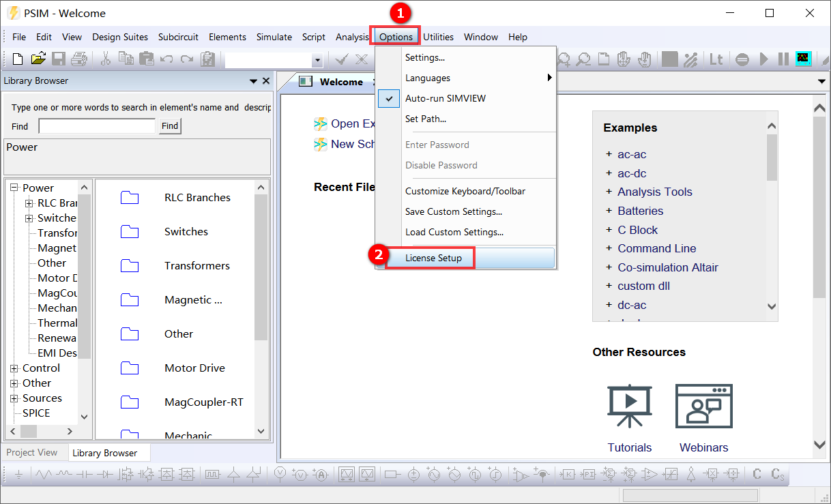831x504 pixels.
Task: Expand the Sources tree node
Action: 14,398
